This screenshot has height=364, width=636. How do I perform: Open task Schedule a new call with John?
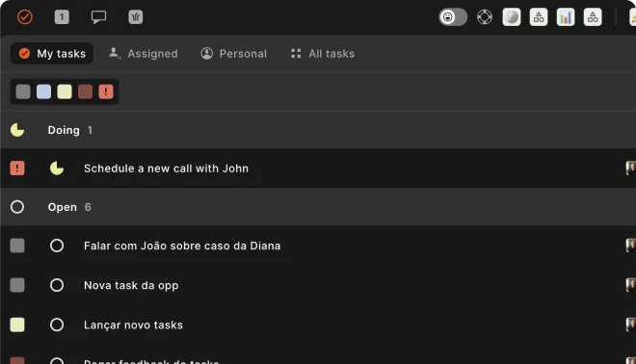166,169
